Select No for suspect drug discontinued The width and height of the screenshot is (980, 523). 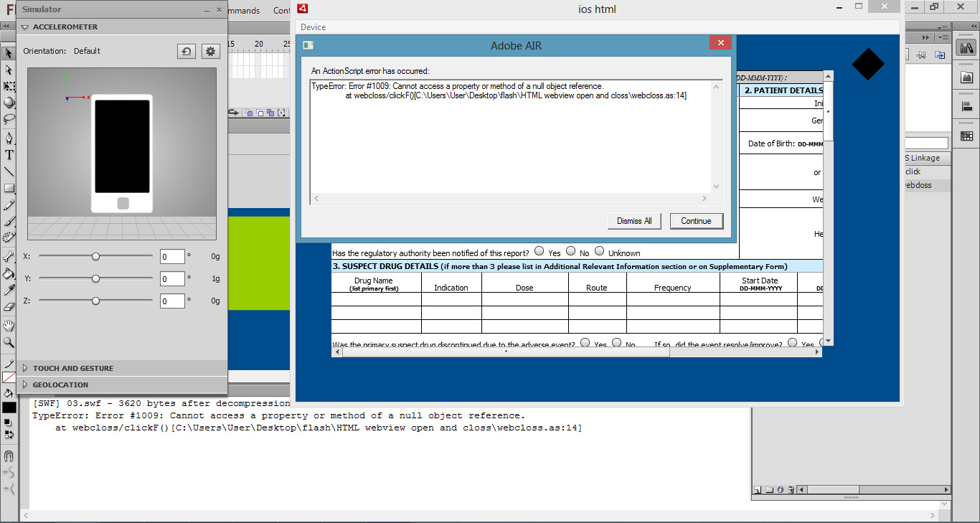(x=617, y=343)
